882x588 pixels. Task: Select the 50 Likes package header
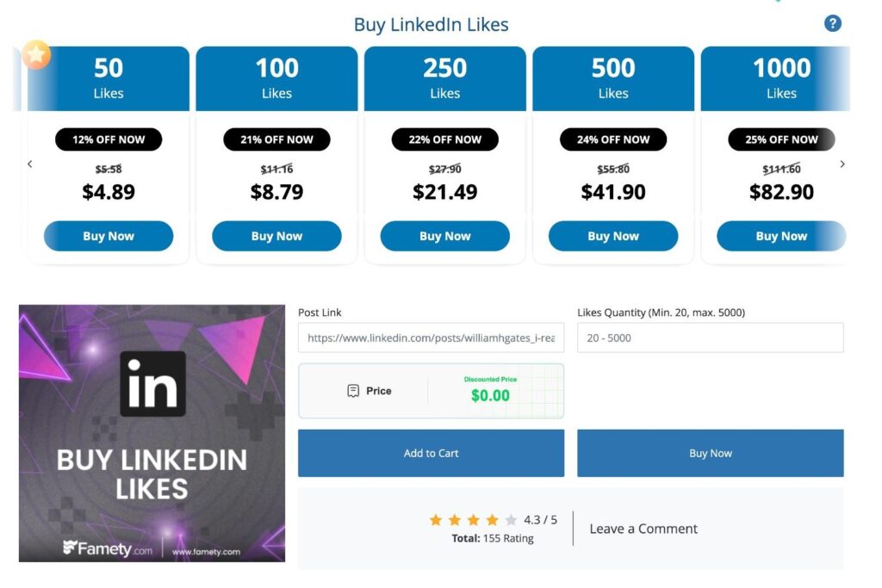tap(109, 77)
